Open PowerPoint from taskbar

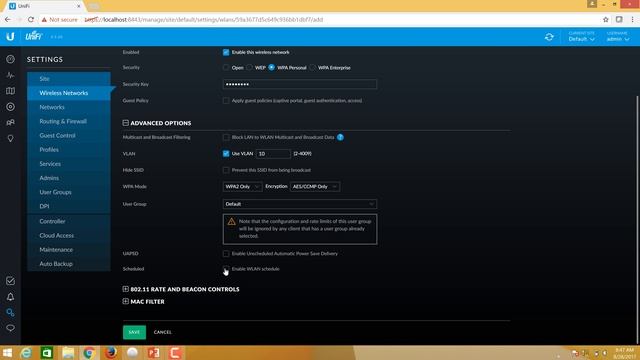tap(153, 353)
